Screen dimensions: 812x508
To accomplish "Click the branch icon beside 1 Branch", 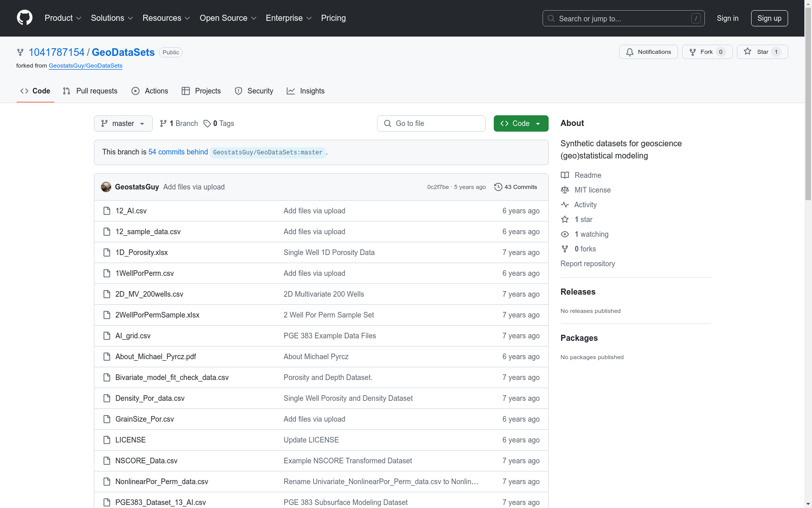I will tap(163, 123).
